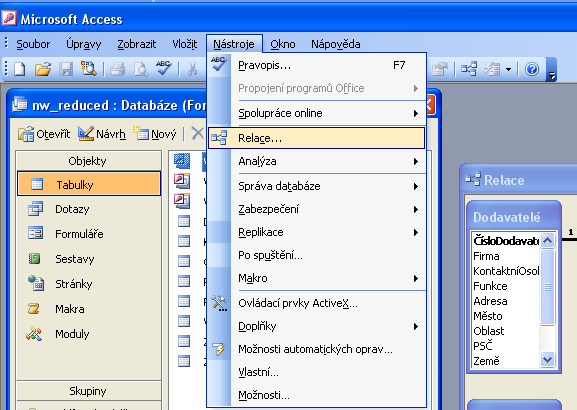Click the Open folder toolbar icon
Viewport: 577px width, 410px height.
click(43, 69)
